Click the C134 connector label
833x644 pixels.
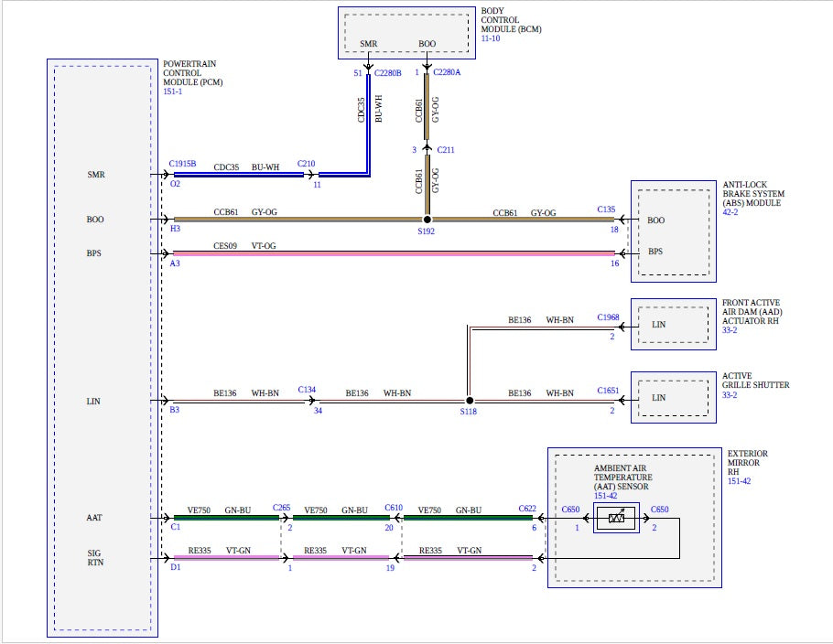[x=307, y=390]
